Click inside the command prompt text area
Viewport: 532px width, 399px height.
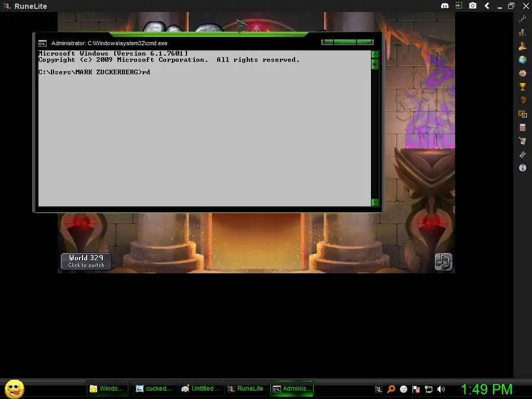(205, 128)
